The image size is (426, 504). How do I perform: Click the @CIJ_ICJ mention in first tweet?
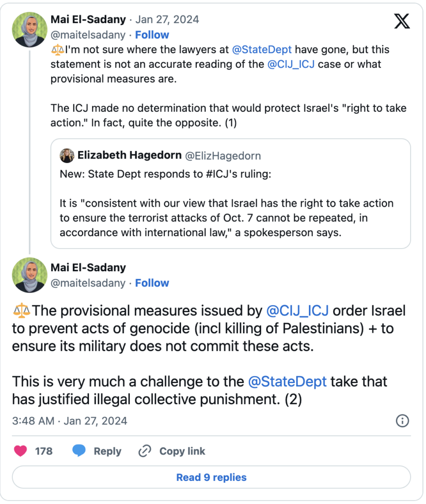(x=291, y=64)
